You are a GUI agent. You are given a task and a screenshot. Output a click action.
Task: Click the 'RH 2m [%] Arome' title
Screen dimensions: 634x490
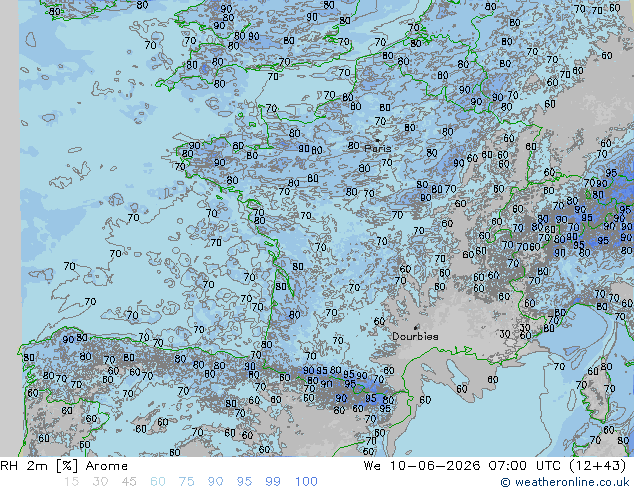click(64, 466)
